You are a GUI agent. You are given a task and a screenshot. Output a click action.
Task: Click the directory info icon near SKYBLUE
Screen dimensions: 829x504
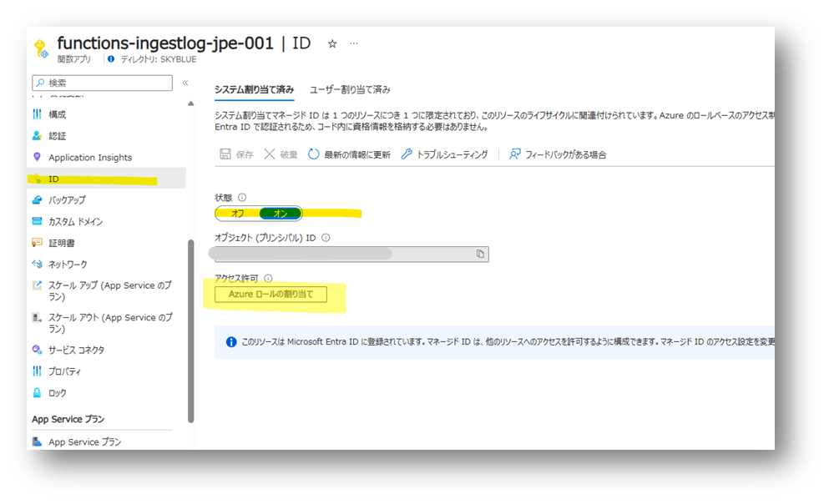coord(111,59)
